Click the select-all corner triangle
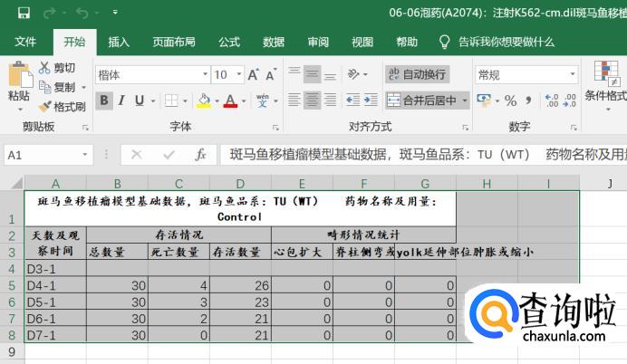 17,183
